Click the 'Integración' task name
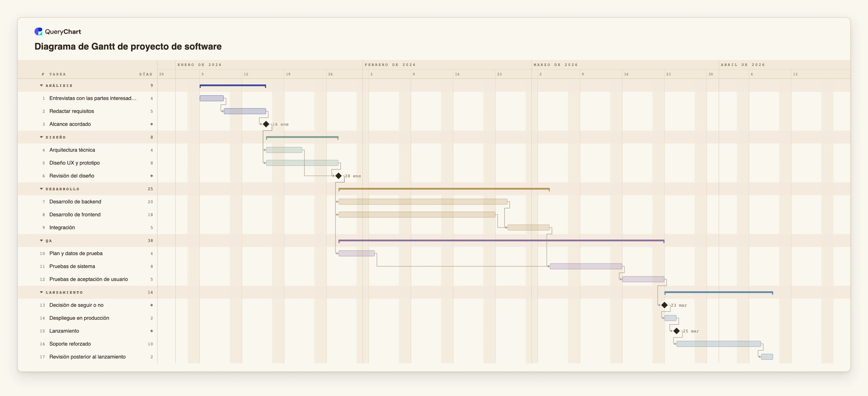 tap(62, 228)
